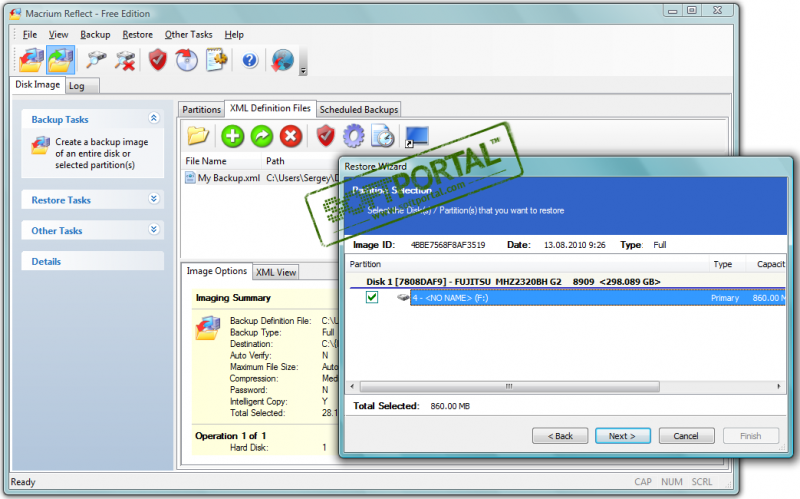The width and height of the screenshot is (800, 499).
Task: Click the My Backup.xml file icon
Action: pos(190,178)
